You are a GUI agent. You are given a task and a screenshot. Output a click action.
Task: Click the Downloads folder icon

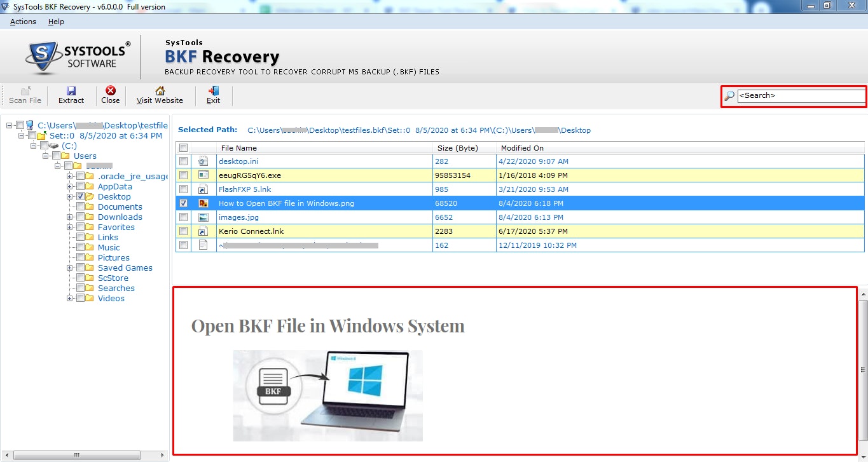(x=90, y=217)
